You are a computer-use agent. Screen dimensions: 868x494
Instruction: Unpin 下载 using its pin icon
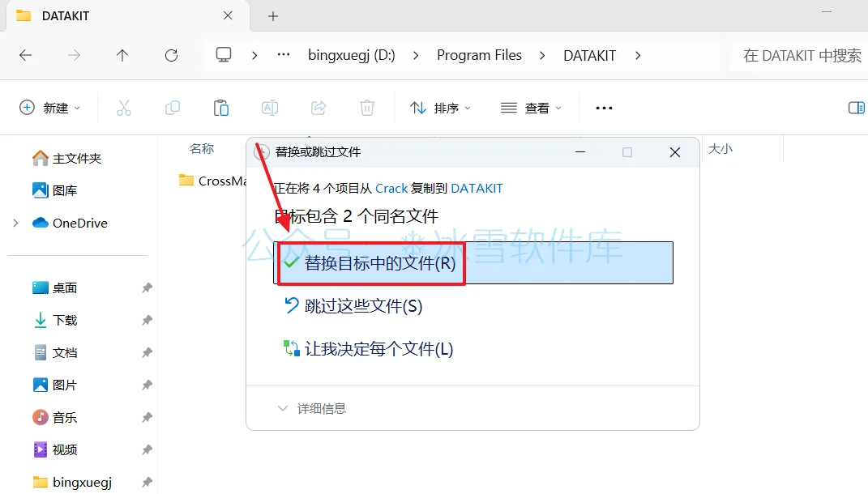pyautogui.click(x=147, y=320)
